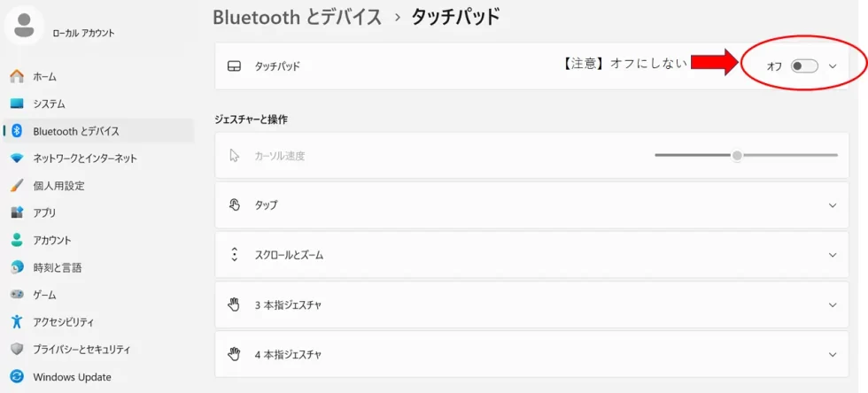Open the Accounts (アカウント) settings page
The image size is (868, 393).
[x=51, y=240]
